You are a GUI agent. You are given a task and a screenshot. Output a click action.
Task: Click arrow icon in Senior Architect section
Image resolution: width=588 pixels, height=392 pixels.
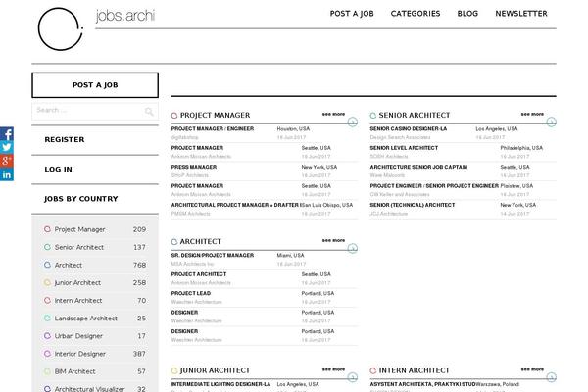[x=551, y=122]
